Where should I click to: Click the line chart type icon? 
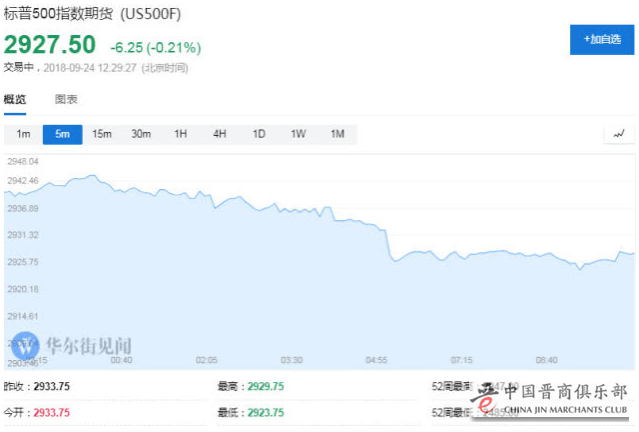click(x=619, y=134)
